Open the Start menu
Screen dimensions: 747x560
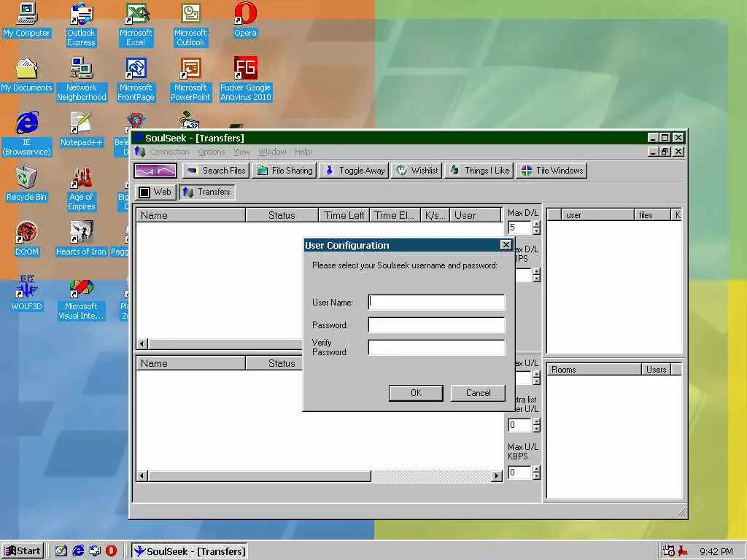click(23, 551)
